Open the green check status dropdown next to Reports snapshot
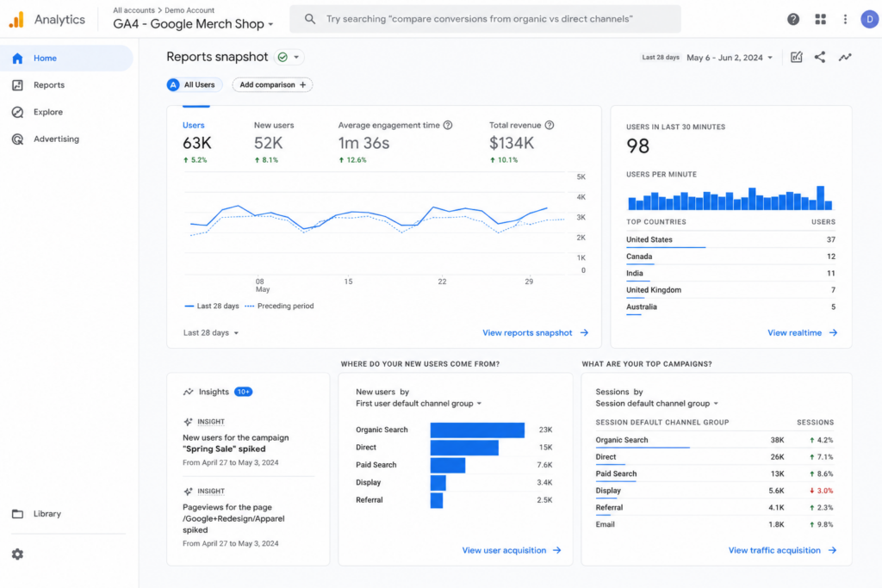 tap(289, 57)
